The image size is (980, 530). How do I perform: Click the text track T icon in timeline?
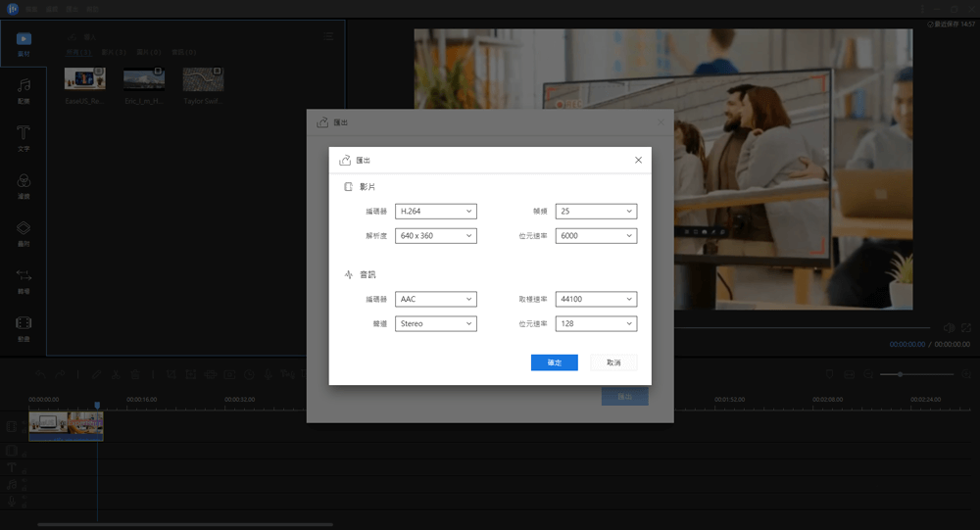(x=11, y=467)
